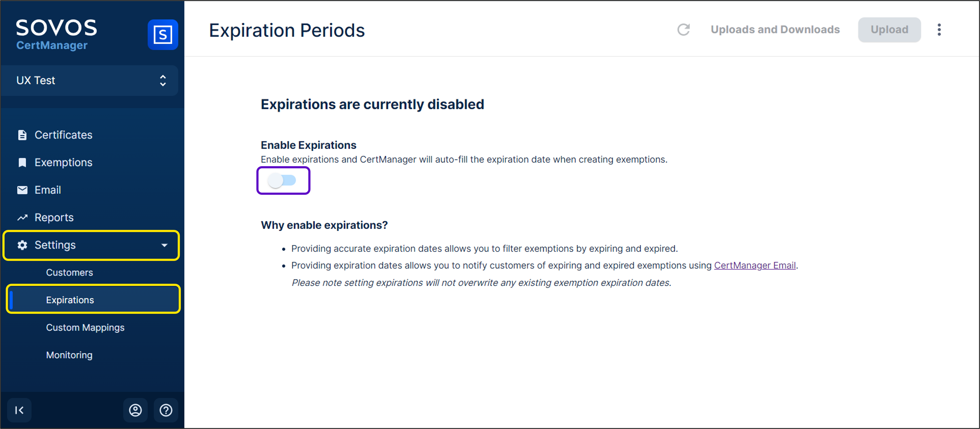This screenshot has height=429, width=980.
Task: Open the Exemptions menu item
Action: point(63,162)
